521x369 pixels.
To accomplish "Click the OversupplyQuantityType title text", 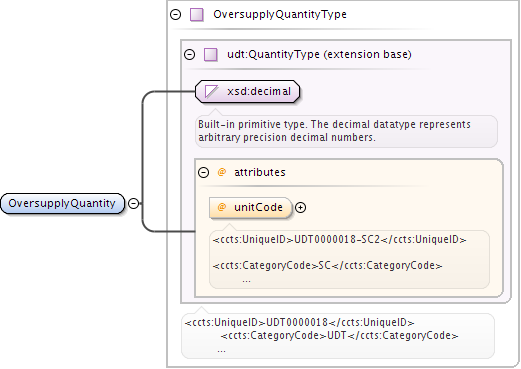I will coord(280,14).
